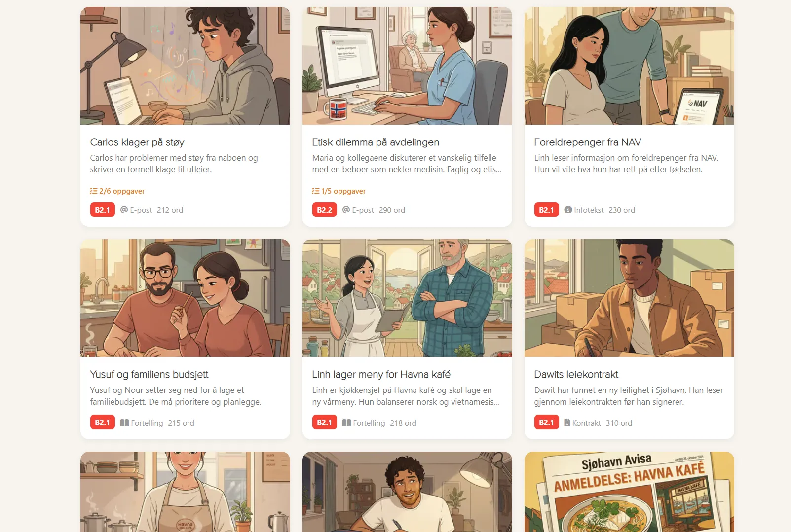791x532 pixels.
Task: Open Foreldrepenger fra NAV text
Action: [x=587, y=142]
